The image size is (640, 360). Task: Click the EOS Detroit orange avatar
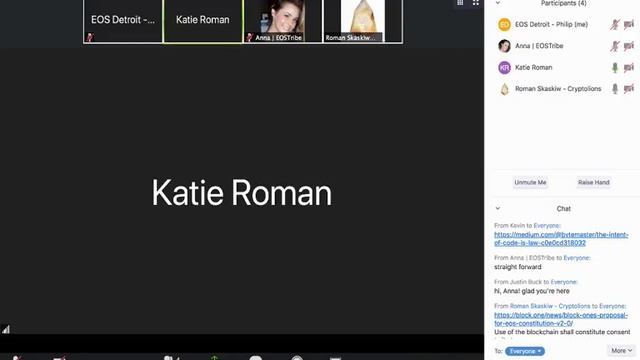click(x=504, y=24)
